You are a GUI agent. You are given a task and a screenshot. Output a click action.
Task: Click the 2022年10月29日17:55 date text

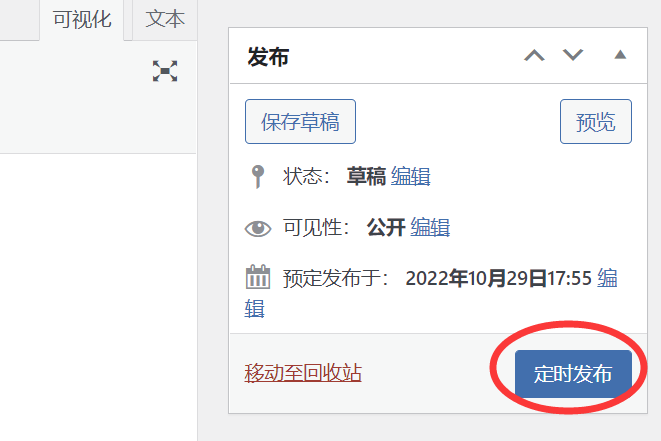[498, 278]
